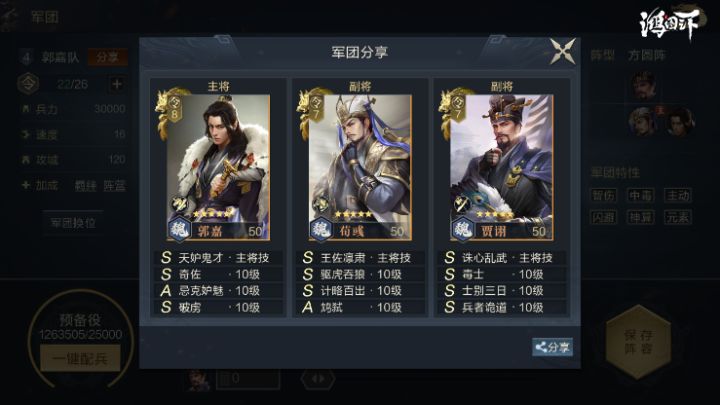The height and width of the screenshot is (405, 720).
Task: Open the 天妒鬼才 main general skill
Action: coord(218,258)
